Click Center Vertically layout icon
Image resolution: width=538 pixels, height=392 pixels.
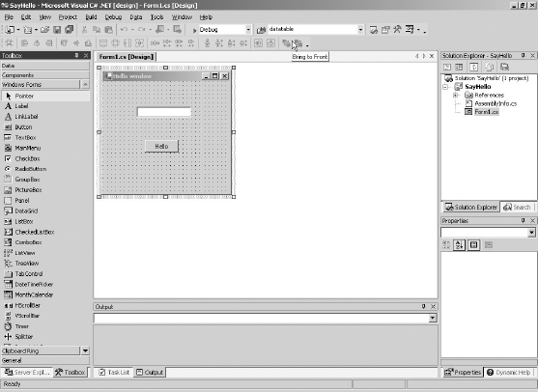pyautogui.click(x=270, y=43)
